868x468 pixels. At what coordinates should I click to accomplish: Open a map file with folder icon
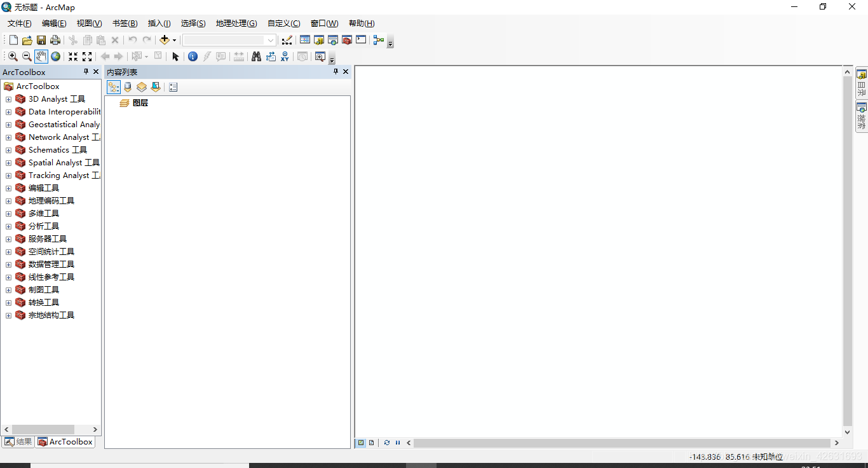(x=27, y=40)
